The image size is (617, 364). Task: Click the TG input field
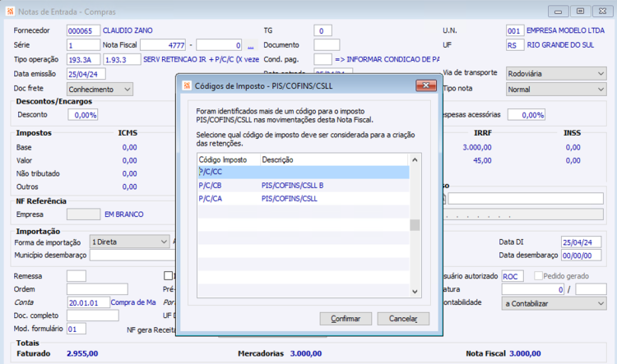pos(322,30)
